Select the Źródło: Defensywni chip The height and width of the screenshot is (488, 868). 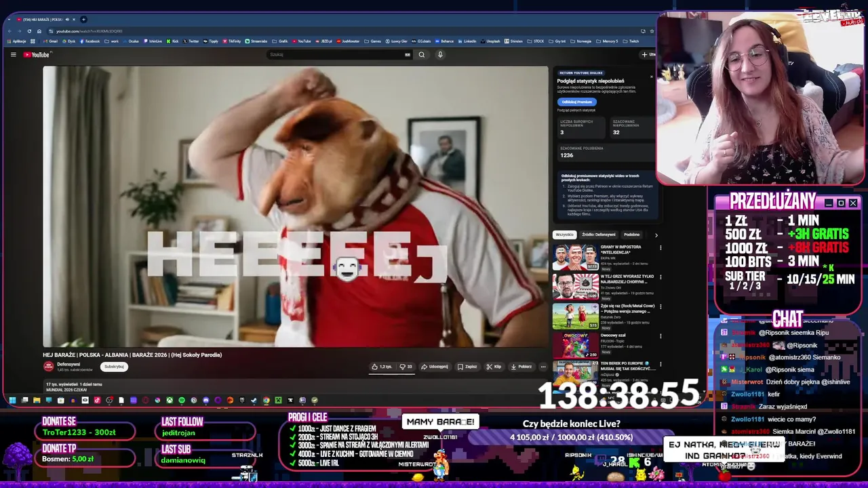pos(599,235)
